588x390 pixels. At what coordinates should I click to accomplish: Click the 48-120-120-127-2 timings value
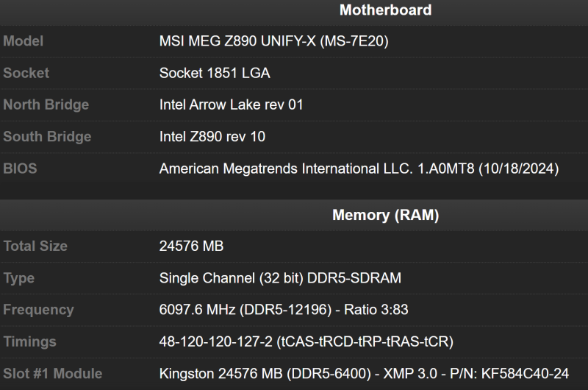pos(306,341)
